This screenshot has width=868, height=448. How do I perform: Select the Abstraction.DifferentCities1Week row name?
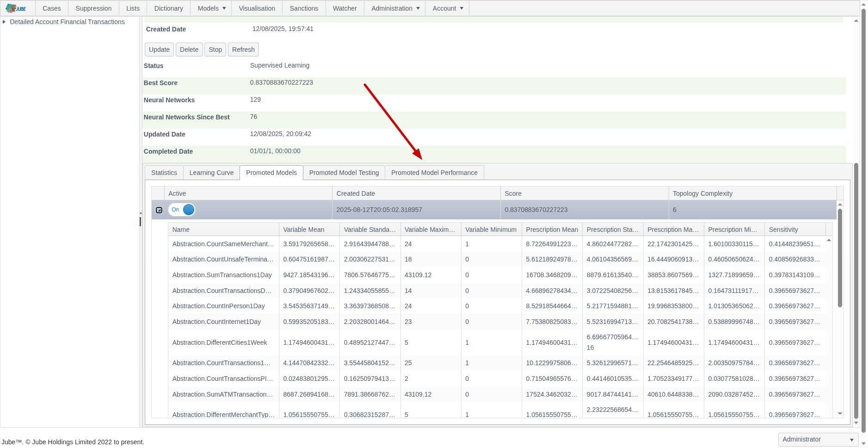pos(220,342)
